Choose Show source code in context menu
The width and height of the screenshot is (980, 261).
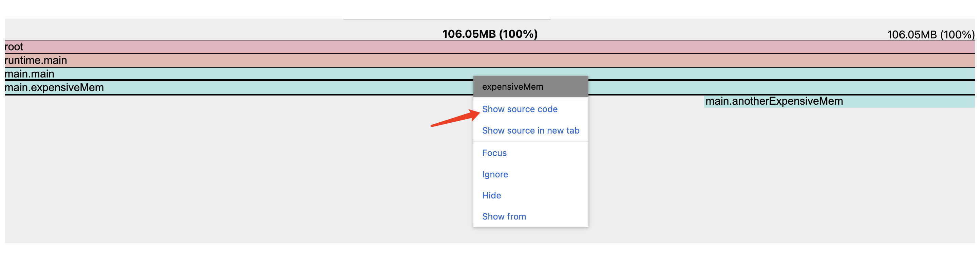(519, 109)
